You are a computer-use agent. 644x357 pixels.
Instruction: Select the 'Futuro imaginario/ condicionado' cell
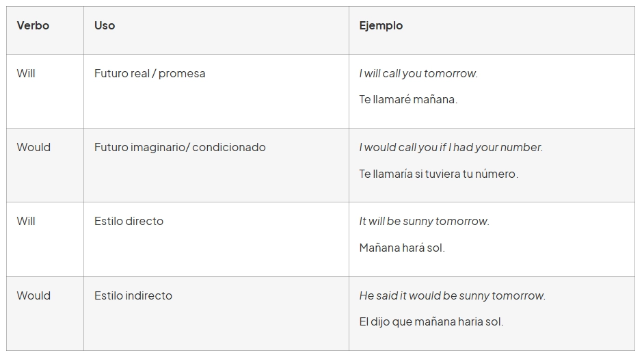coord(180,147)
